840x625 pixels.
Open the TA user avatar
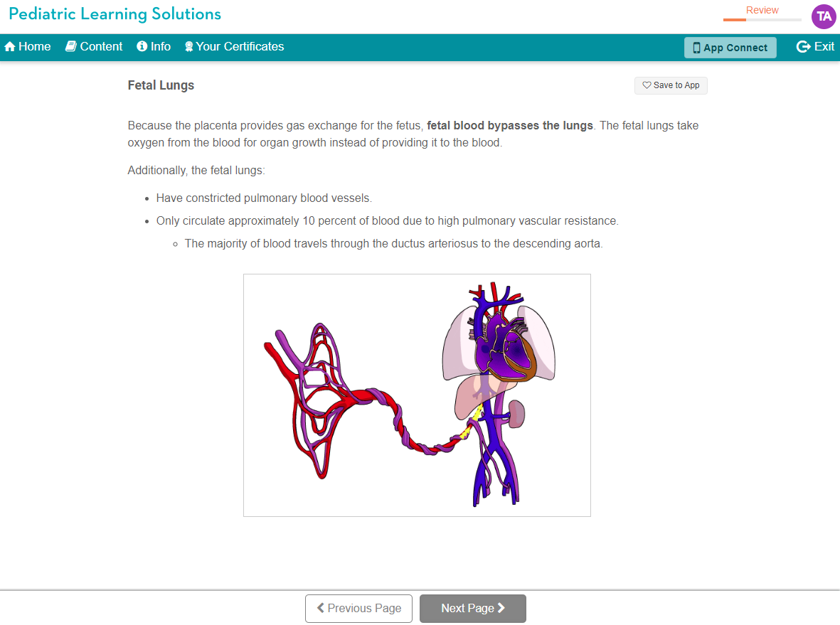coord(824,16)
